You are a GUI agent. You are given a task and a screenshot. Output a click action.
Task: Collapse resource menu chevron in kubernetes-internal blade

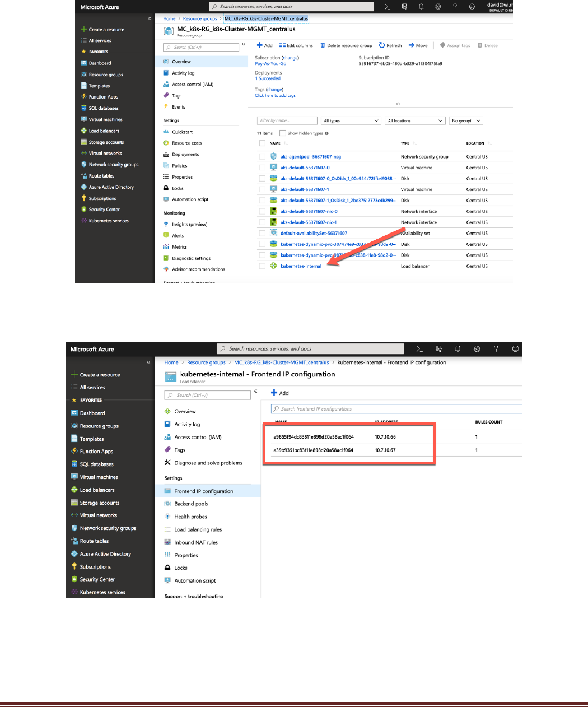point(255,391)
